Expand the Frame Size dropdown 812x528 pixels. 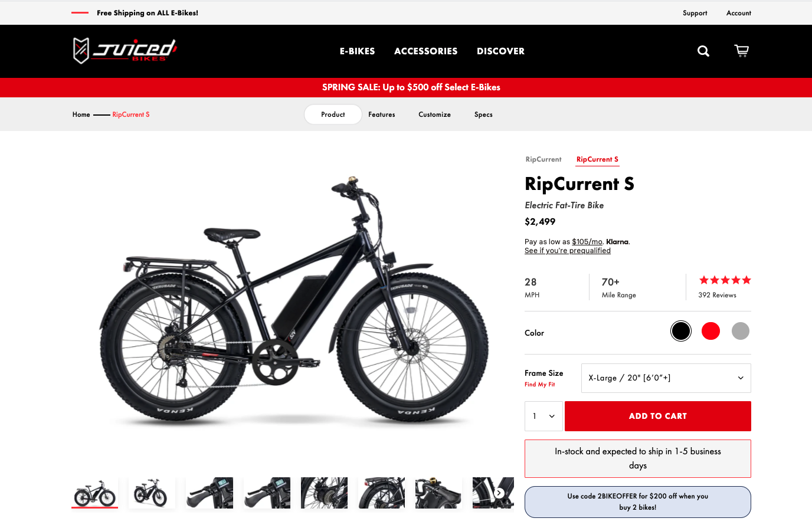pos(666,378)
